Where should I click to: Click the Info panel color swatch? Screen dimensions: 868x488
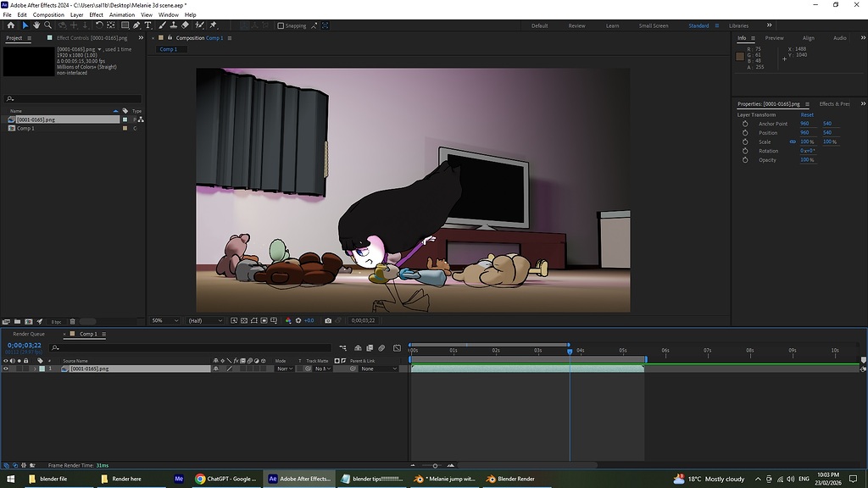(740, 57)
